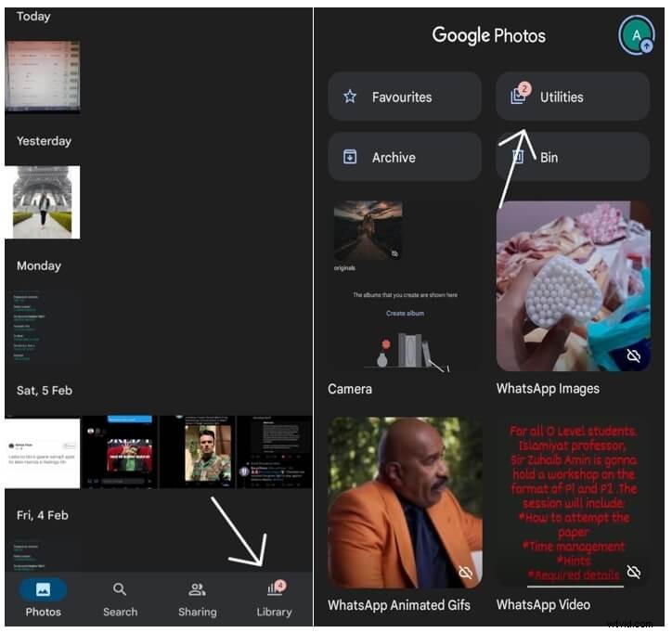
Task: Tap backup-off icon on WhatsApp Images
Action: pos(633,355)
